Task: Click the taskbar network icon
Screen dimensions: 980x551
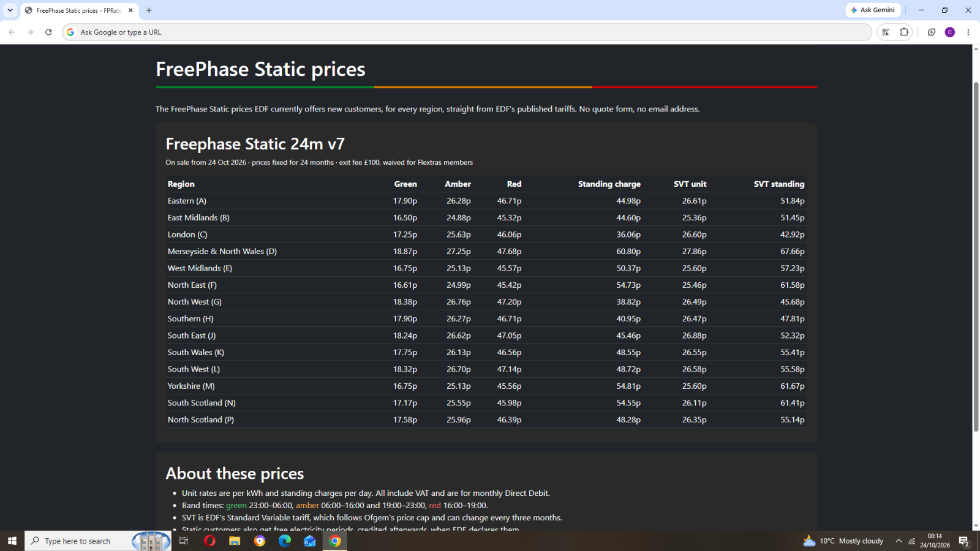Action: 912,541
